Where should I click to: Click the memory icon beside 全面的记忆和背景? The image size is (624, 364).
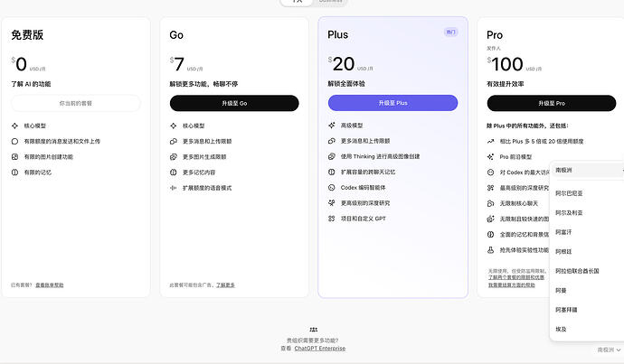[x=491, y=234]
